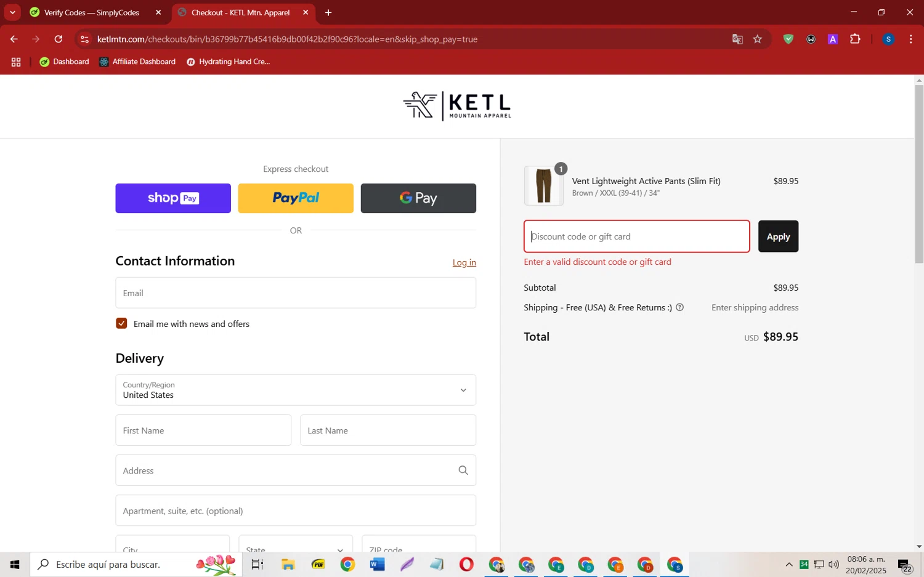Switch to Verify Codes — SimplyCodes tab
This screenshot has height=577, width=924.
(92, 12)
